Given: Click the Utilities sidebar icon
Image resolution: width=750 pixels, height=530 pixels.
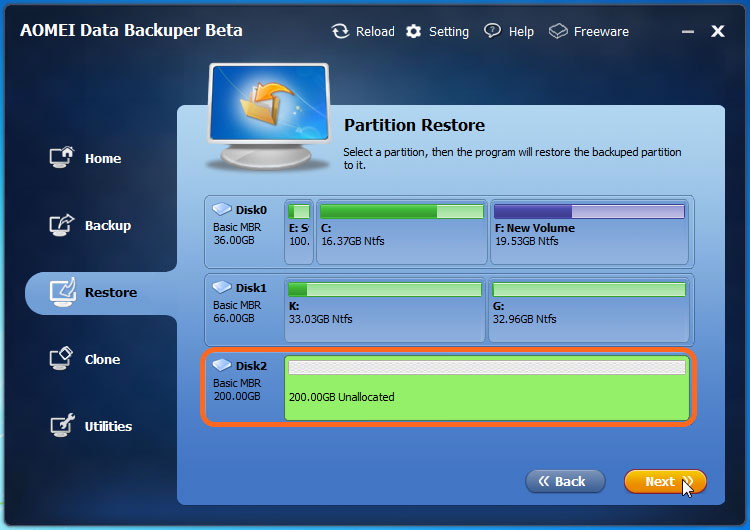Looking at the screenshot, I should point(63,425).
